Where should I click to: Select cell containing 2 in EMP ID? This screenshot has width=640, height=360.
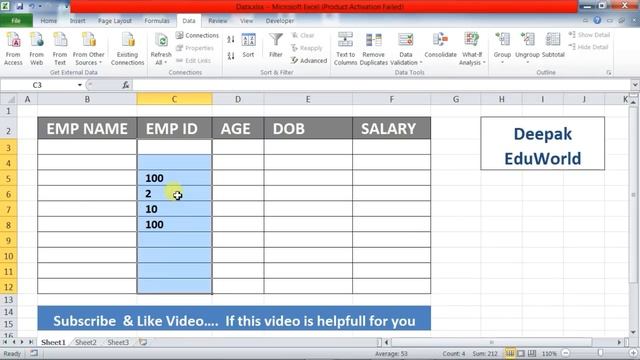coord(174,194)
